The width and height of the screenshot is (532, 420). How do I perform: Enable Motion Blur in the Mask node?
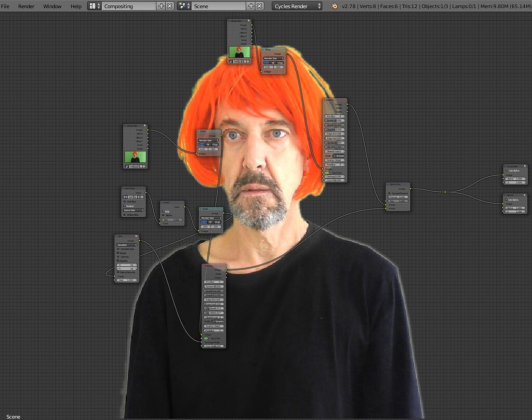[x=125, y=215]
